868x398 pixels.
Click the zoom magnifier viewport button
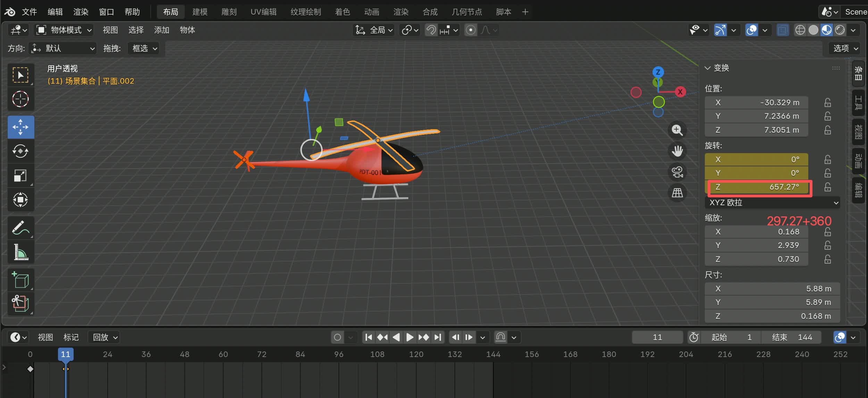click(677, 130)
